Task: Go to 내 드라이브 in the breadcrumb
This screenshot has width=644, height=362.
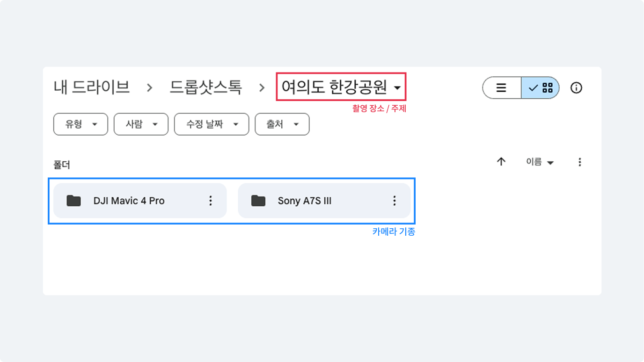Action: [92, 87]
